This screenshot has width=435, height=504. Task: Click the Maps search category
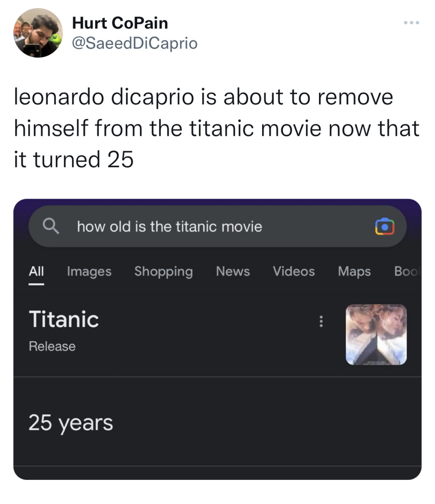[354, 272]
